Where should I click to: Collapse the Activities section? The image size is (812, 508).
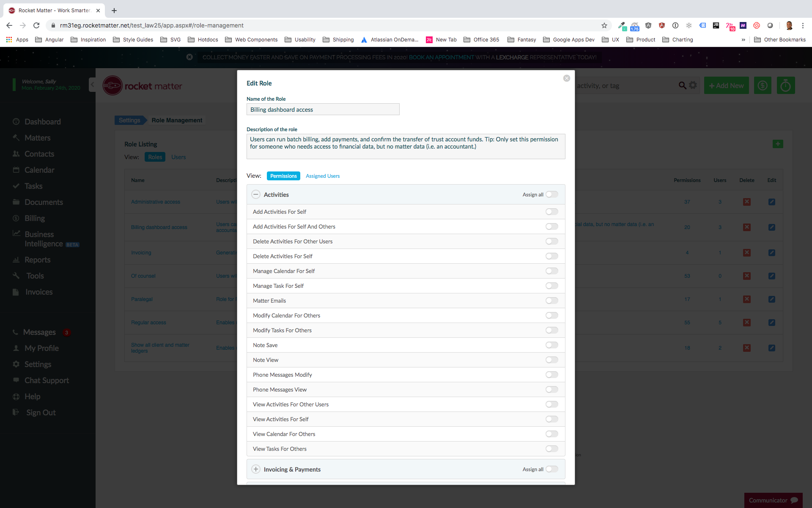[x=256, y=195]
